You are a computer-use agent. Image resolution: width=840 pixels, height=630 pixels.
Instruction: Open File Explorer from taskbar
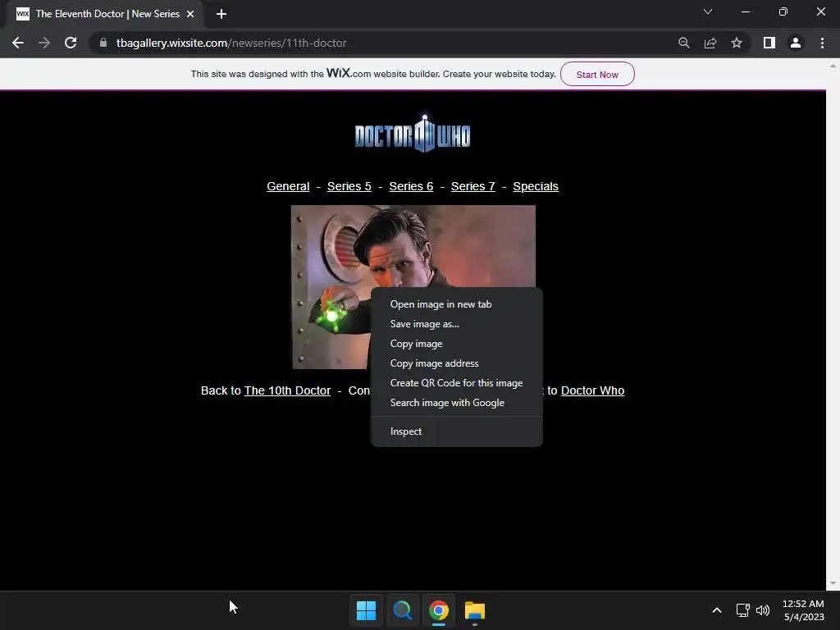tap(475, 610)
